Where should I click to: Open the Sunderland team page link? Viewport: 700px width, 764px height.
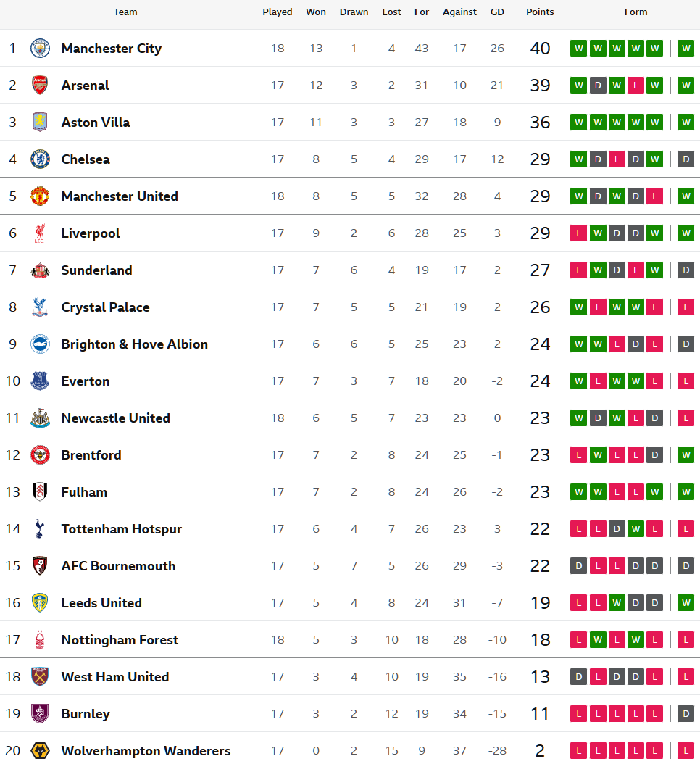pyautogui.click(x=96, y=270)
